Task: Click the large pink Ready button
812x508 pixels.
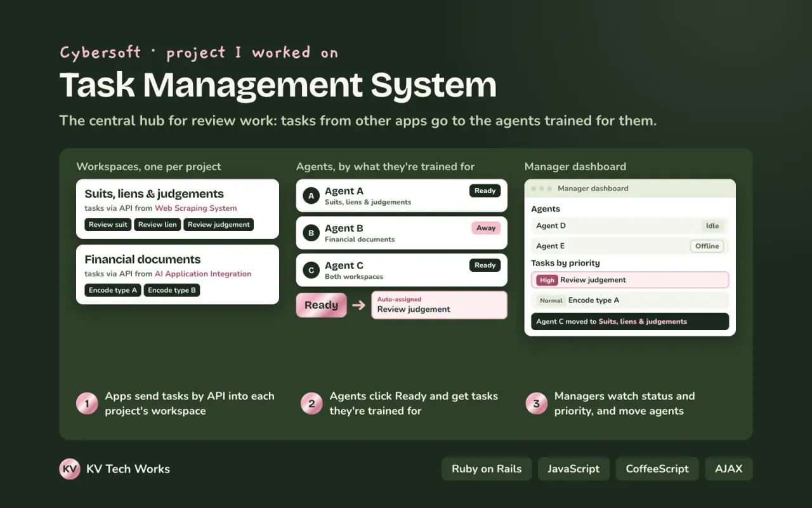Action: [x=321, y=305]
